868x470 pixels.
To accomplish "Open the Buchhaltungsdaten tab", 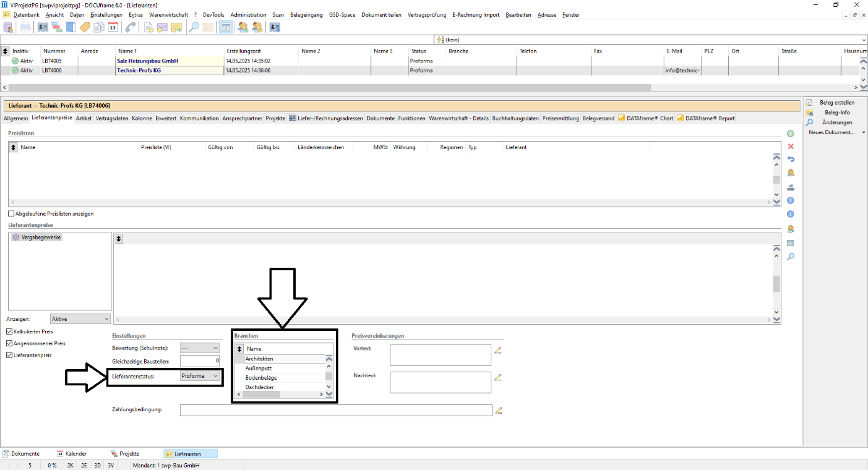I will 516,118.
